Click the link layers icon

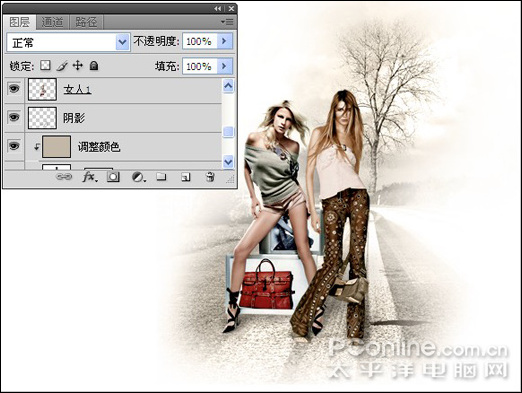(x=64, y=177)
